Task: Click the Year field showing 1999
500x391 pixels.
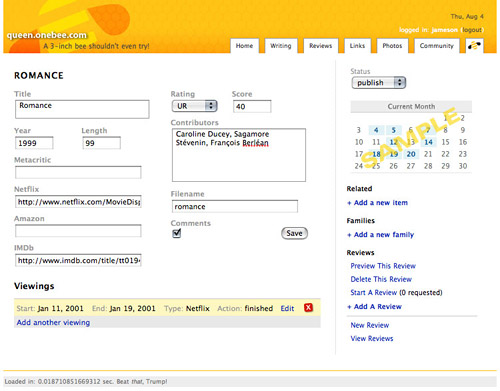Action: coord(34,143)
